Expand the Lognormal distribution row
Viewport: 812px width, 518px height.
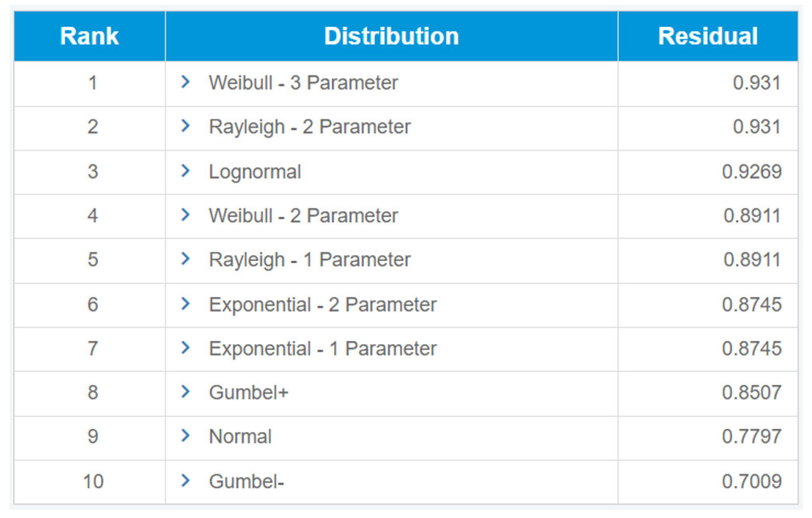tap(185, 171)
